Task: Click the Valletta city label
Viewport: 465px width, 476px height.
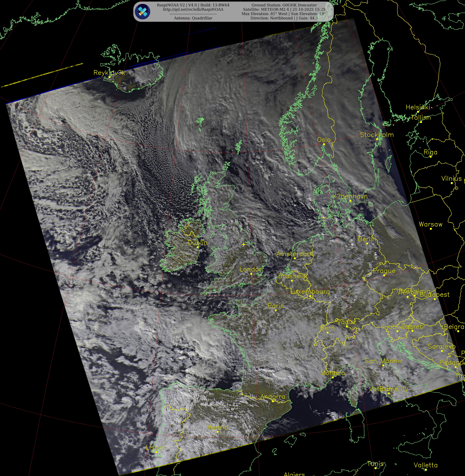Action: point(425,465)
